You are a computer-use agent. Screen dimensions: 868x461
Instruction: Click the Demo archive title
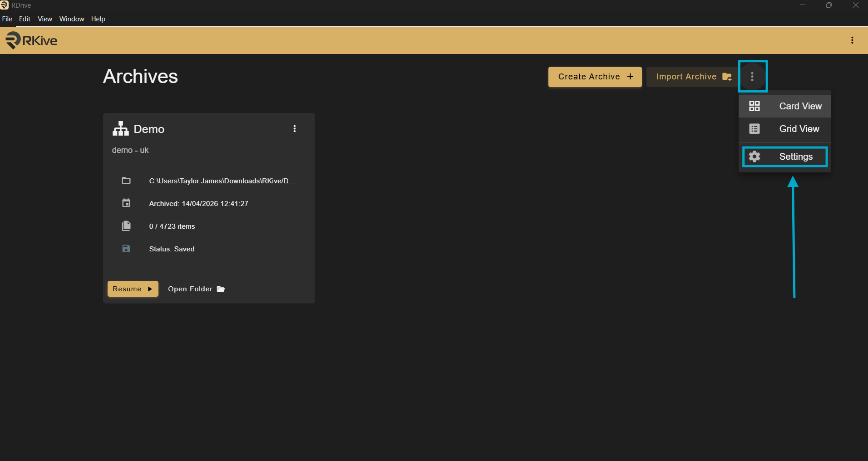coord(149,129)
